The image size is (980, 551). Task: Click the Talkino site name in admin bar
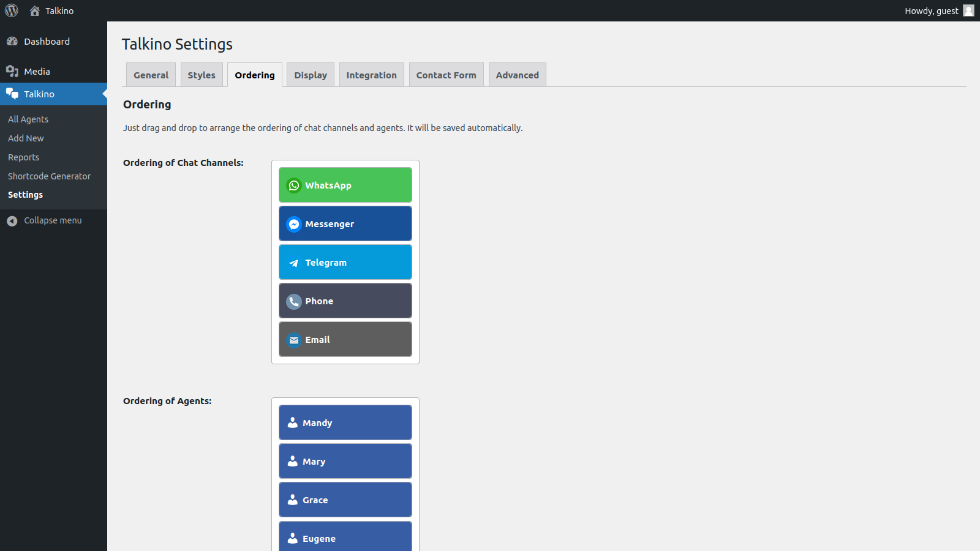tap(59, 11)
